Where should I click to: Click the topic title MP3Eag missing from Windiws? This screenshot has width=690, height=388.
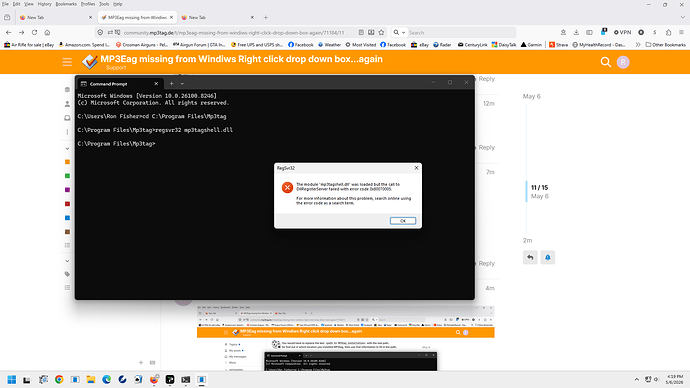pyautogui.click(x=242, y=59)
